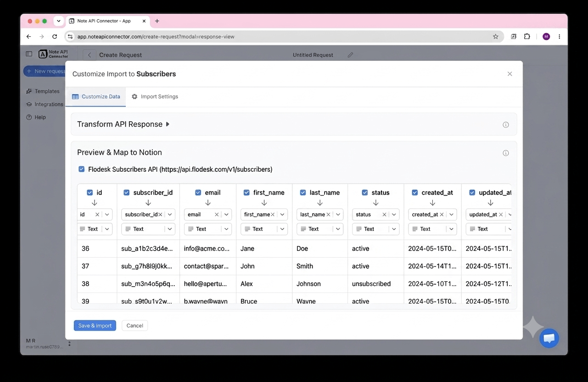This screenshot has width=588, height=382.
Task: Click cell hello@apertu... in table
Action: coord(206,284)
